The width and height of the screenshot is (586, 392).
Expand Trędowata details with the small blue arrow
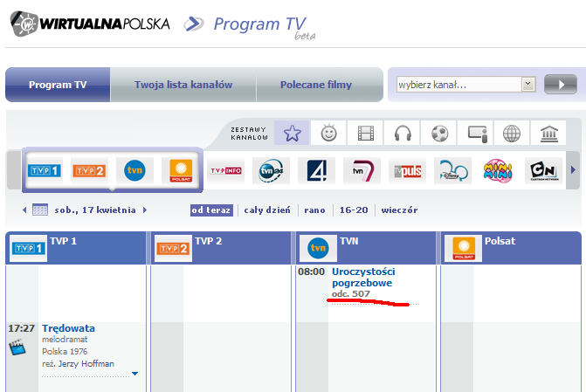pyautogui.click(x=134, y=374)
